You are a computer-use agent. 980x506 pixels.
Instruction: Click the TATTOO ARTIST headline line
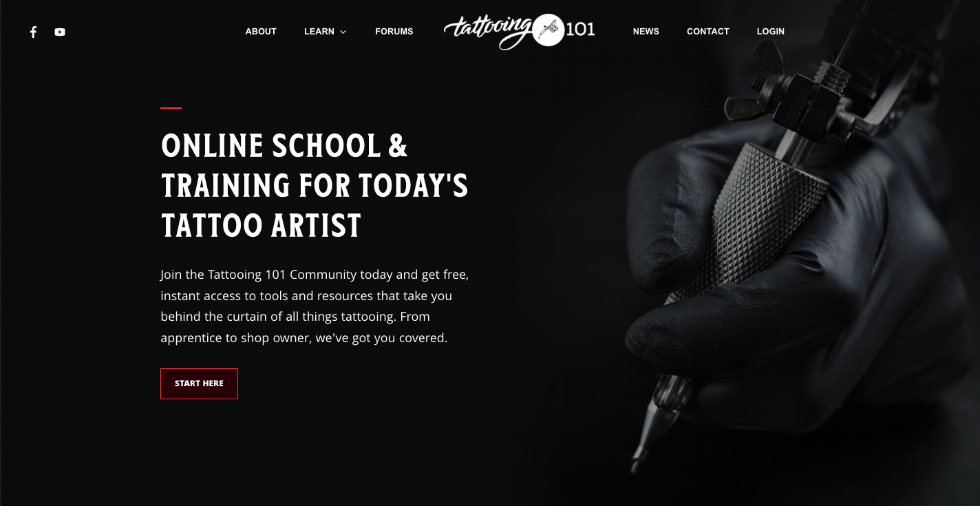coord(261,226)
